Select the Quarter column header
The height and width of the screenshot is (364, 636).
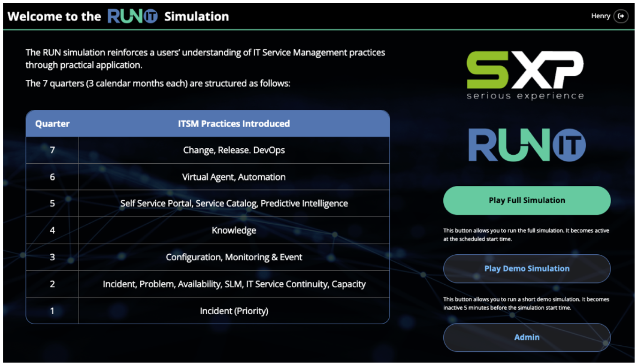52,124
